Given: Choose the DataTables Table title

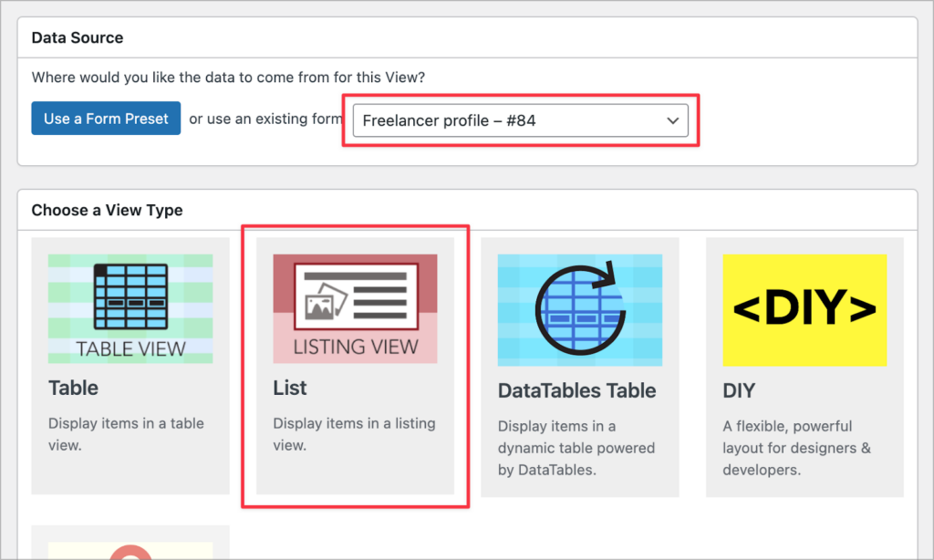Looking at the screenshot, I should 576,390.
